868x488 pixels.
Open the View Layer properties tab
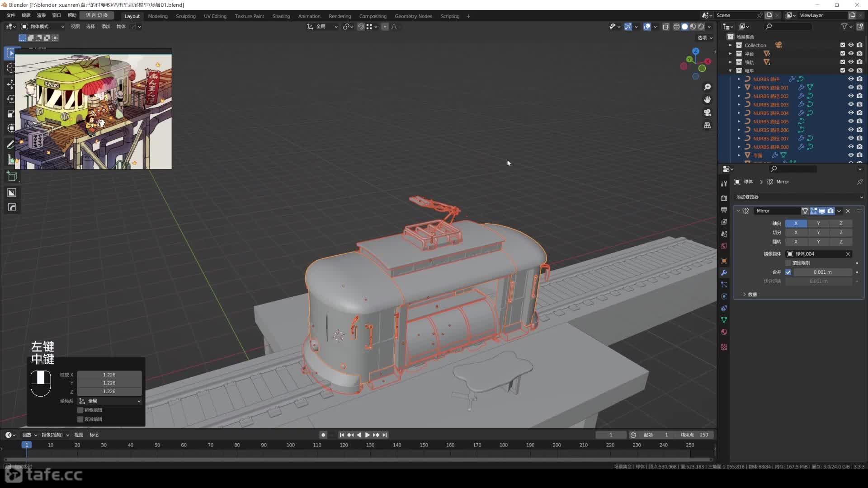pyautogui.click(x=724, y=222)
